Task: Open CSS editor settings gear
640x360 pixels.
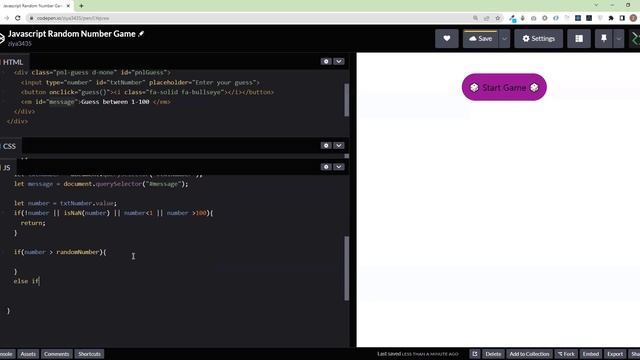Action: [326, 145]
